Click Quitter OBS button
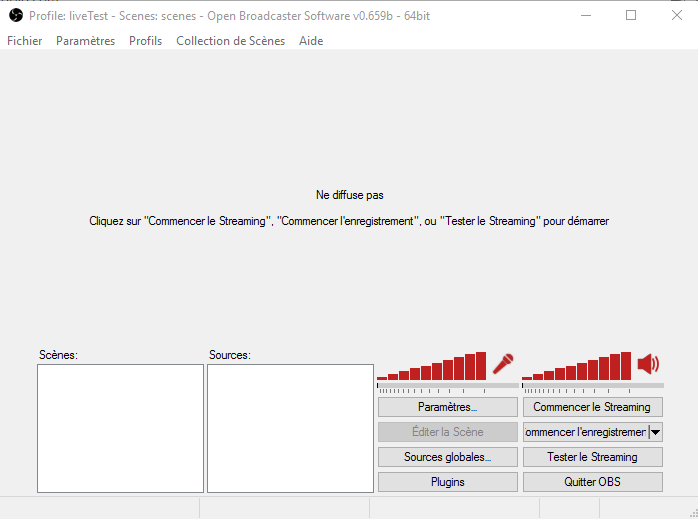Image resolution: width=698 pixels, height=519 pixels. point(592,482)
